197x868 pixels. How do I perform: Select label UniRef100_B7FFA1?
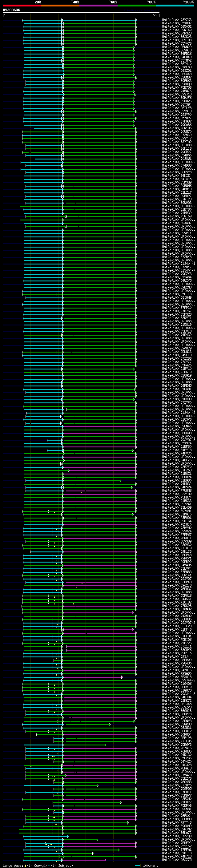tap(177, 850)
